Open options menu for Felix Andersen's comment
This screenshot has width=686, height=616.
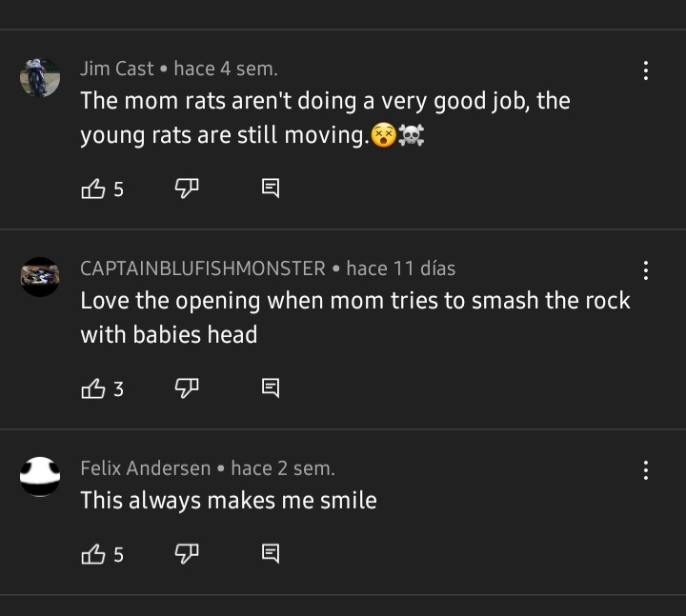pos(646,469)
